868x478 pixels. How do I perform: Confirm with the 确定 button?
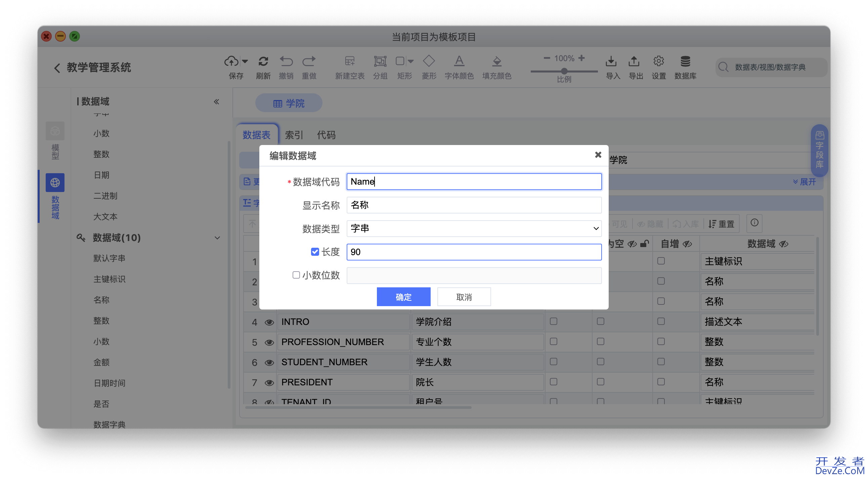(x=403, y=297)
